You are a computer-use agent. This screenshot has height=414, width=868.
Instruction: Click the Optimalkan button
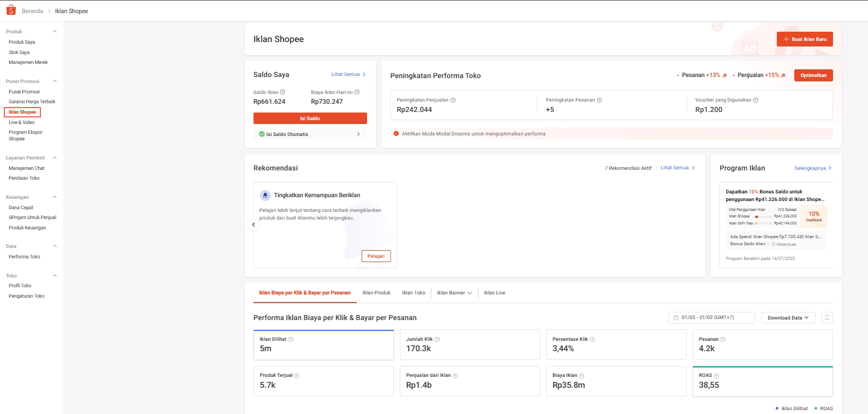coord(813,75)
